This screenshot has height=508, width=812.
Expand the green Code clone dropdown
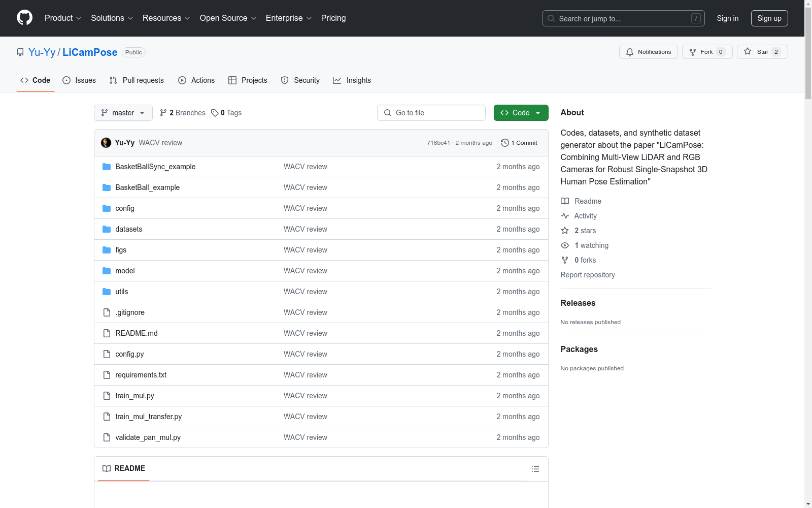coord(521,113)
